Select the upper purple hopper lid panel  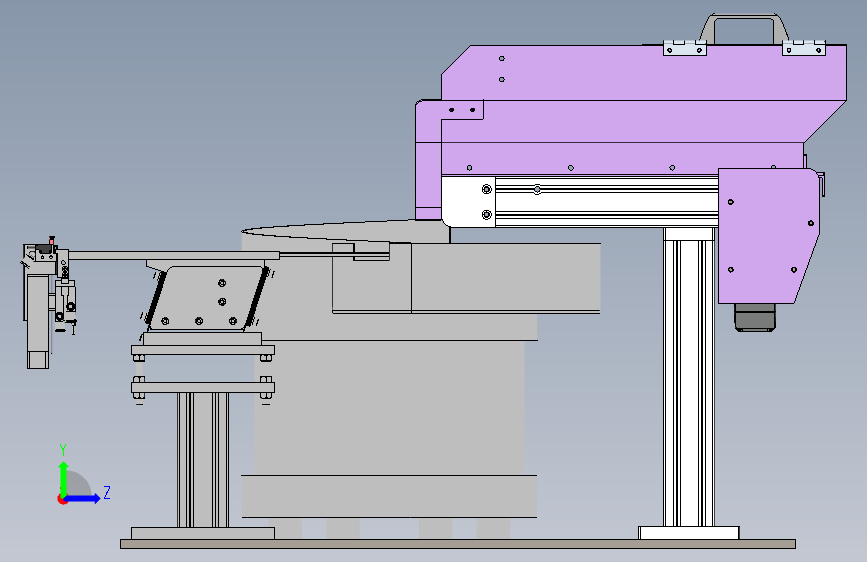[644, 72]
